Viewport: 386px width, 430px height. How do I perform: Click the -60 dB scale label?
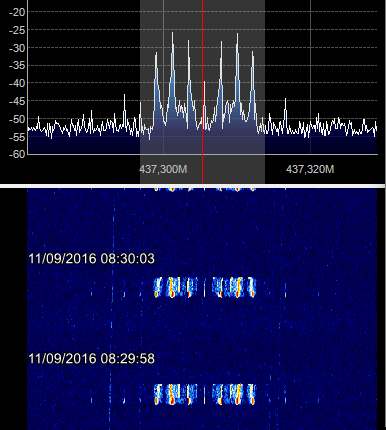[17, 154]
